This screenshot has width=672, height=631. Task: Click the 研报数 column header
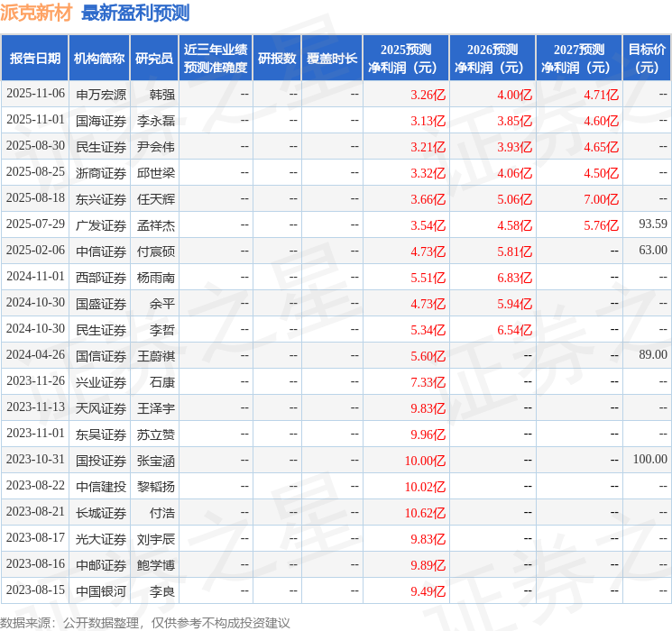(x=277, y=59)
